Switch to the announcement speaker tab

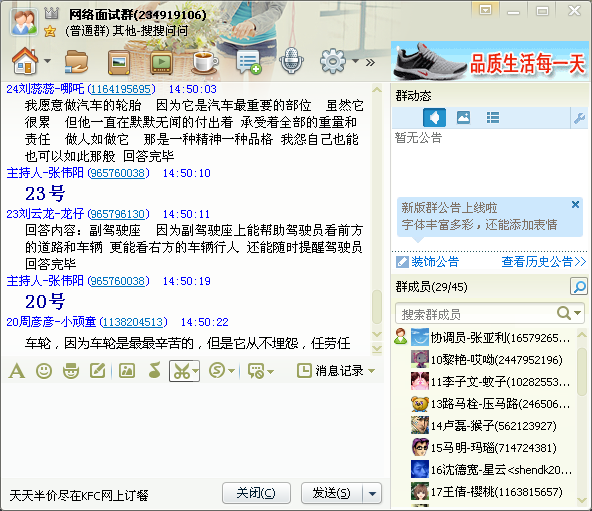pyautogui.click(x=434, y=117)
